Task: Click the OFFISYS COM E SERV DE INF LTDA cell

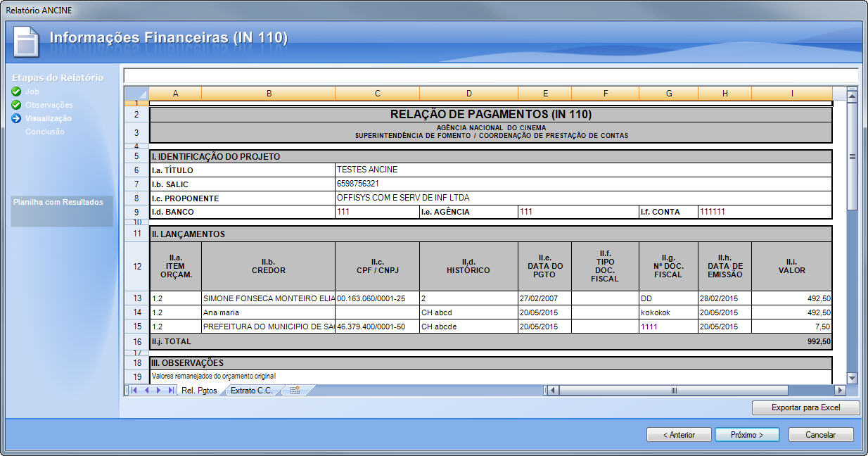Action: pos(584,198)
